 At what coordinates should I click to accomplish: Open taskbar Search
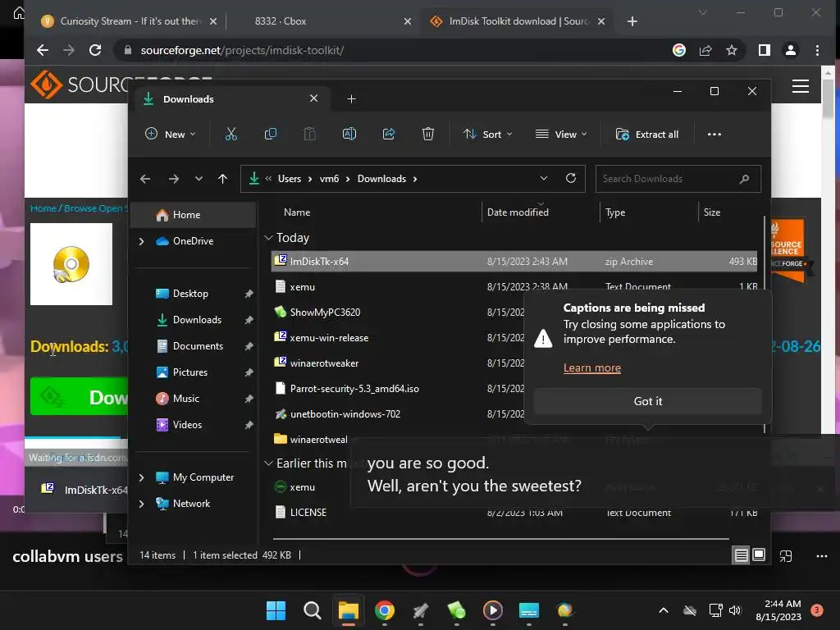[313, 610]
